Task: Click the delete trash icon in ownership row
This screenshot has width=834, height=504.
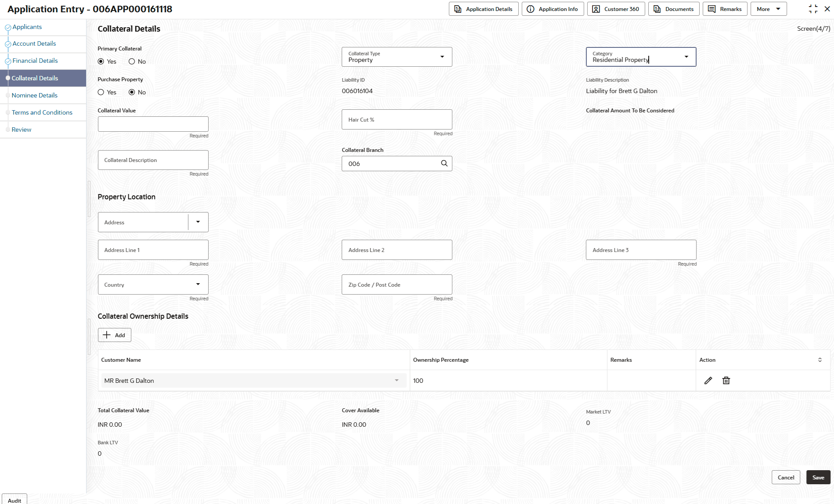Action: [x=726, y=381]
